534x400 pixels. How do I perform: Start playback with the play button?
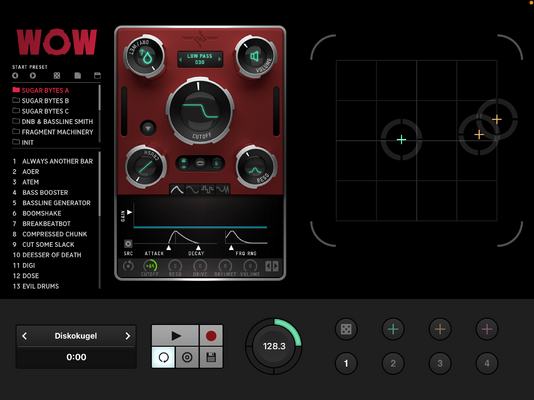pyautogui.click(x=175, y=336)
